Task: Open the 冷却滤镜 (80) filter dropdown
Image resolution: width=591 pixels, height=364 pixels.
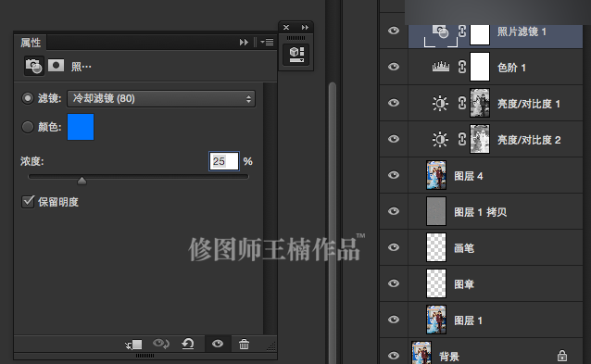Action: click(x=161, y=99)
